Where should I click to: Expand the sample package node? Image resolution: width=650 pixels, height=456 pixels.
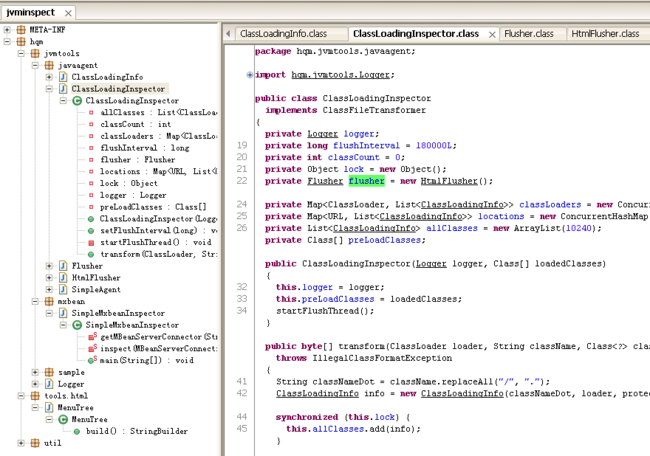coord(35,372)
